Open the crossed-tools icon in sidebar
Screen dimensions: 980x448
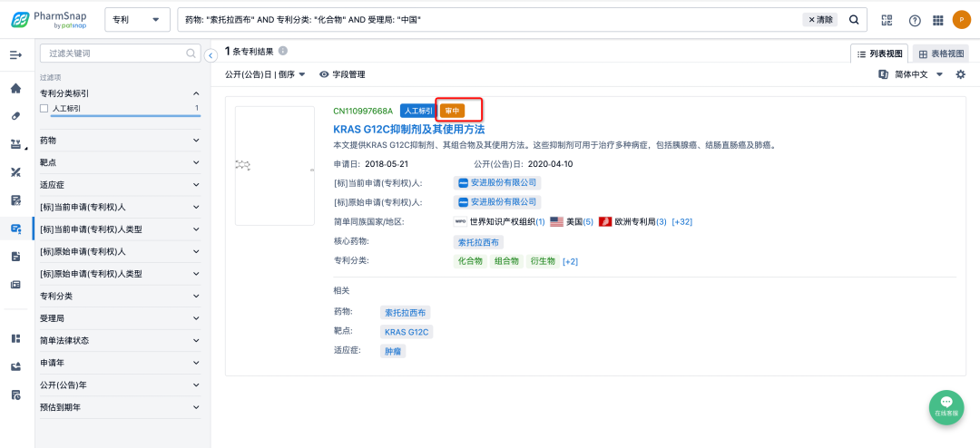tap(16, 172)
